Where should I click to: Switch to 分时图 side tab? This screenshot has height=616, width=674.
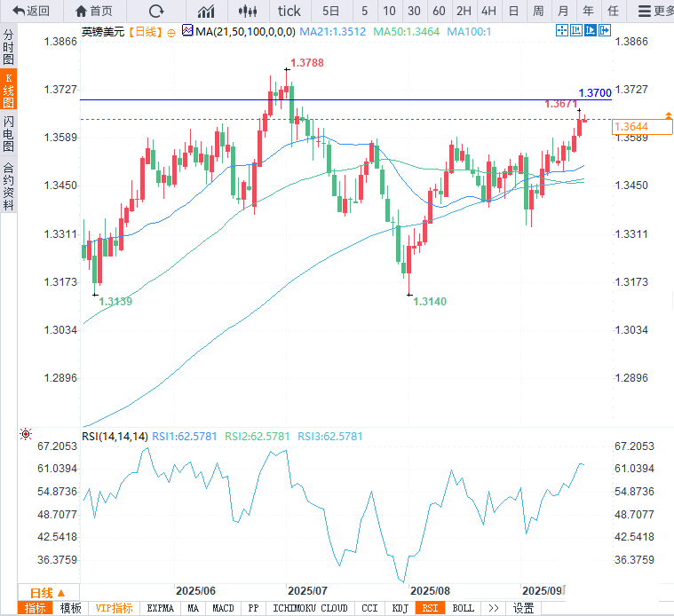pyautogui.click(x=8, y=48)
